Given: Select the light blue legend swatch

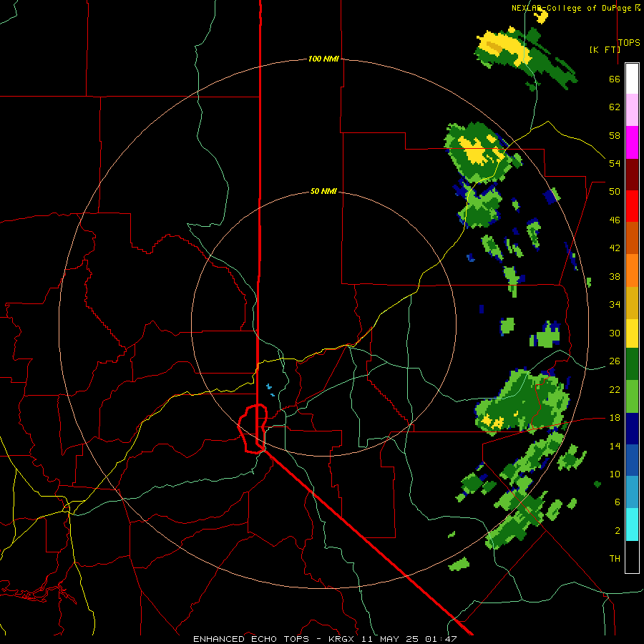Looking at the screenshot, I should (x=632, y=492).
